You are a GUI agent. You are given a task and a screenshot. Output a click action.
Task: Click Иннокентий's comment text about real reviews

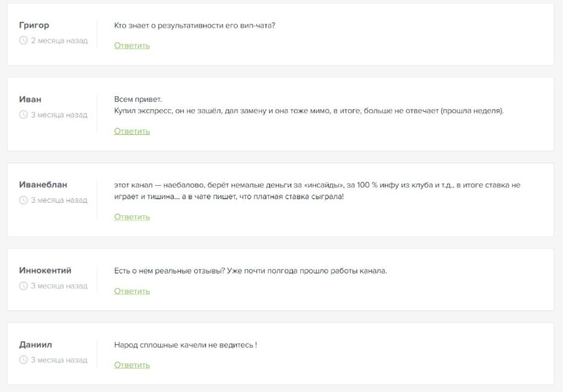[x=251, y=271]
